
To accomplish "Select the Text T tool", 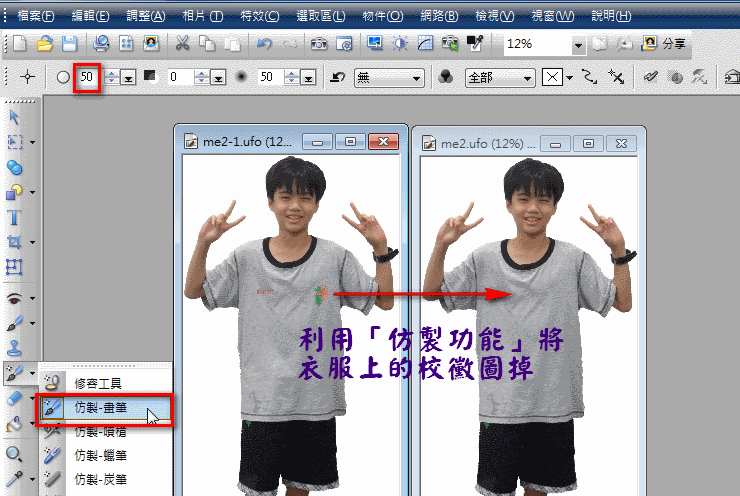I will coord(14,217).
